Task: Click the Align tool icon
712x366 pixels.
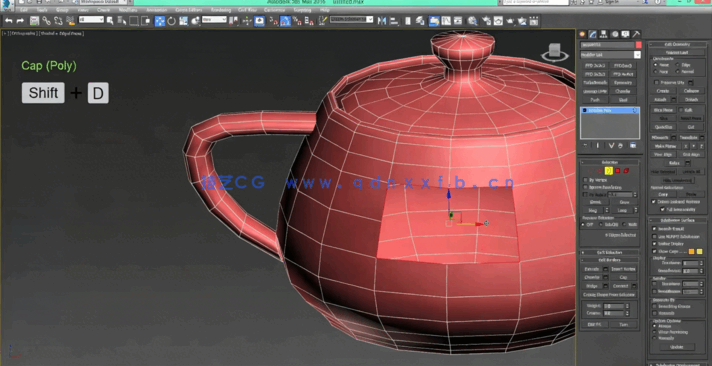Action: tap(394, 21)
